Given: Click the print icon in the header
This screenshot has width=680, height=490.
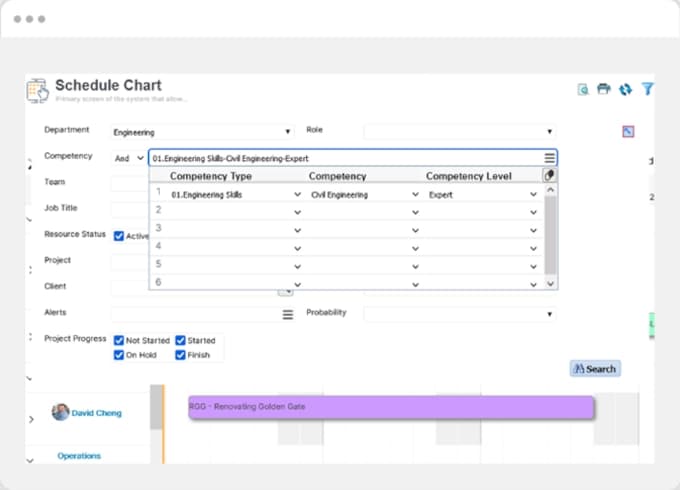Looking at the screenshot, I should pyautogui.click(x=604, y=89).
